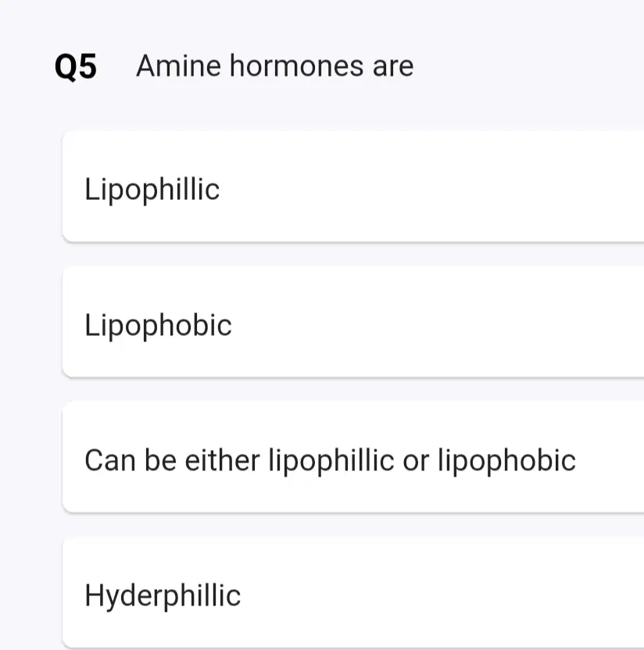The height and width of the screenshot is (650, 644).
Task: Click the word 'Amine' in the question
Action: pos(178,66)
